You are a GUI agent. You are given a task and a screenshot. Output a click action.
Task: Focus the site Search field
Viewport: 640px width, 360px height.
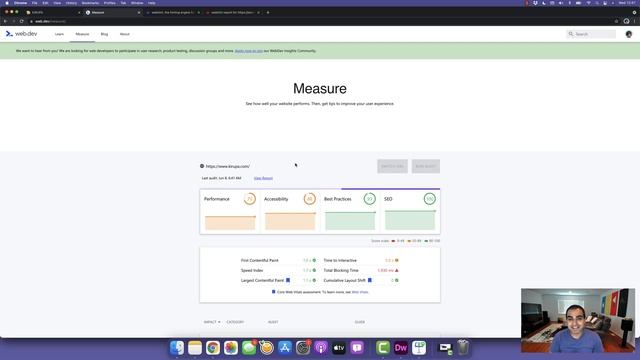click(591, 34)
